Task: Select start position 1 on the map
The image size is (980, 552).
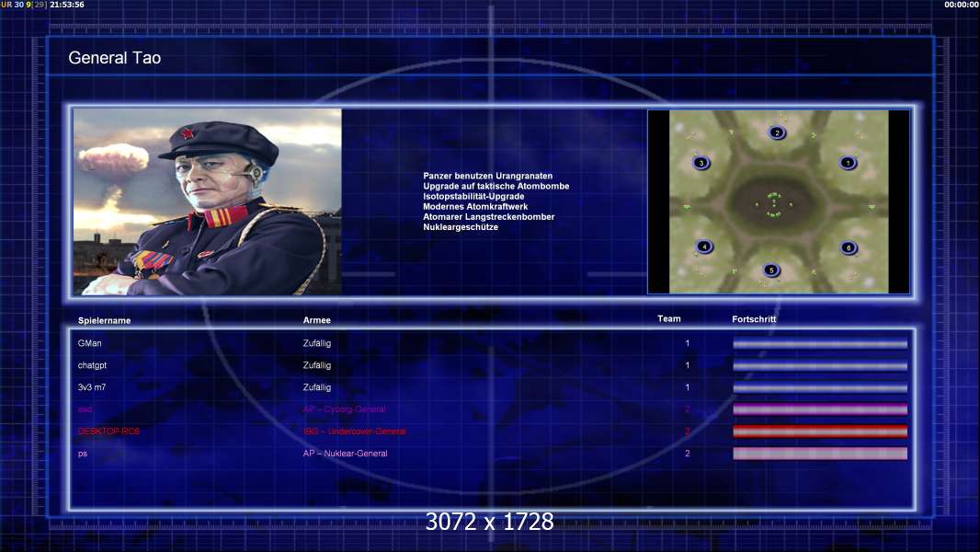Action: click(x=848, y=163)
